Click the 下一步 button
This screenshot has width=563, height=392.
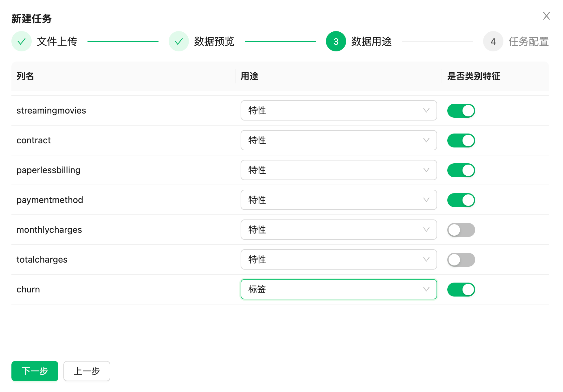(x=35, y=371)
